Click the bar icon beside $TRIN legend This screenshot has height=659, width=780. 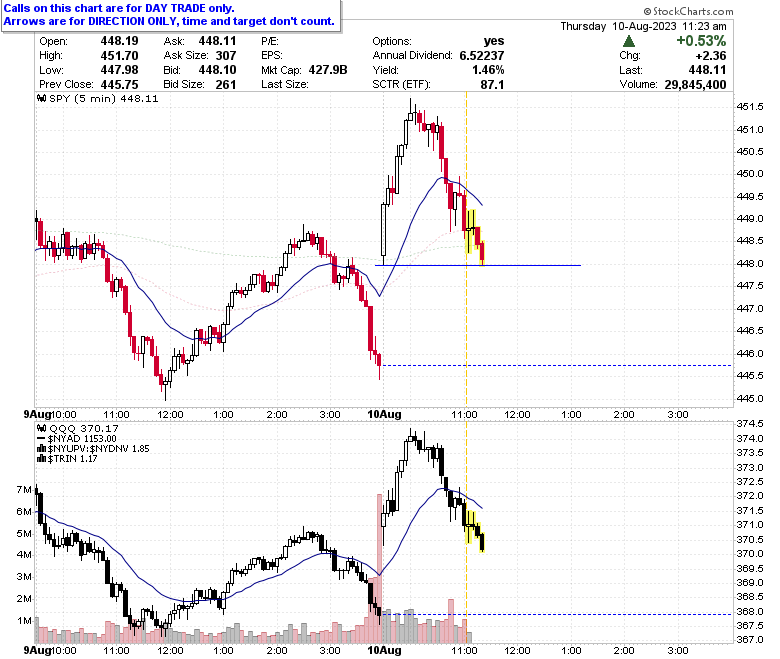42,459
